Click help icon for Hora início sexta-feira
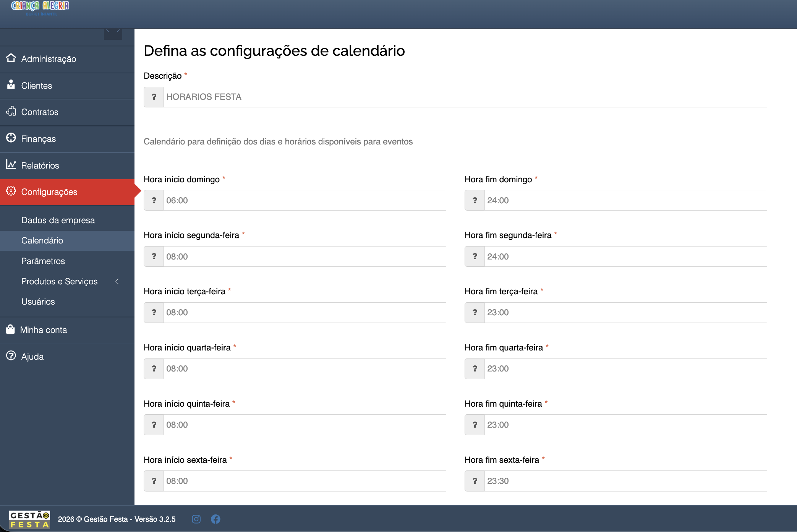This screenshot has height=532, width=797. pyautogui.click(x=154, y=481)
